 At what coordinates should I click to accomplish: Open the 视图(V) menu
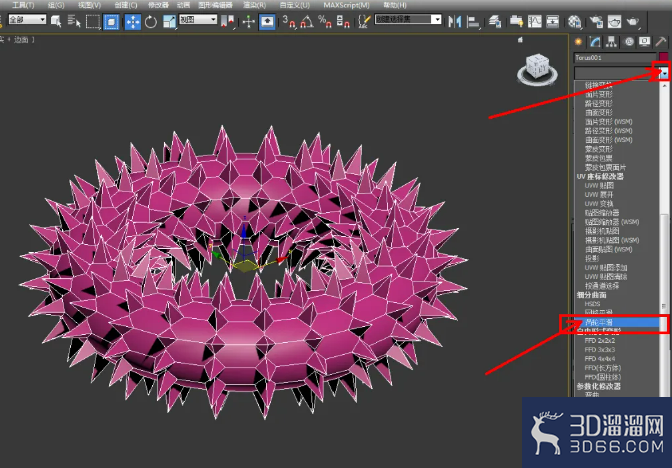click(x=90, y=5)
